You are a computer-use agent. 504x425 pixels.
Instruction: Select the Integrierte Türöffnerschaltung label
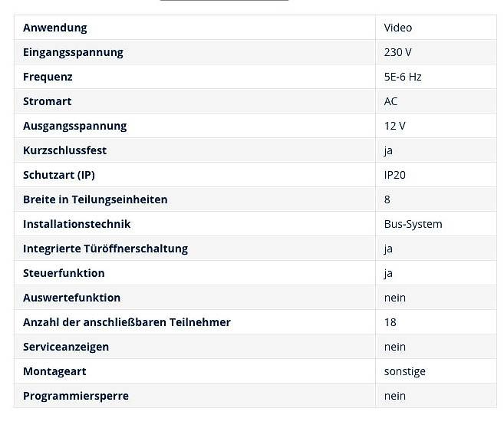tap(105, 249)
